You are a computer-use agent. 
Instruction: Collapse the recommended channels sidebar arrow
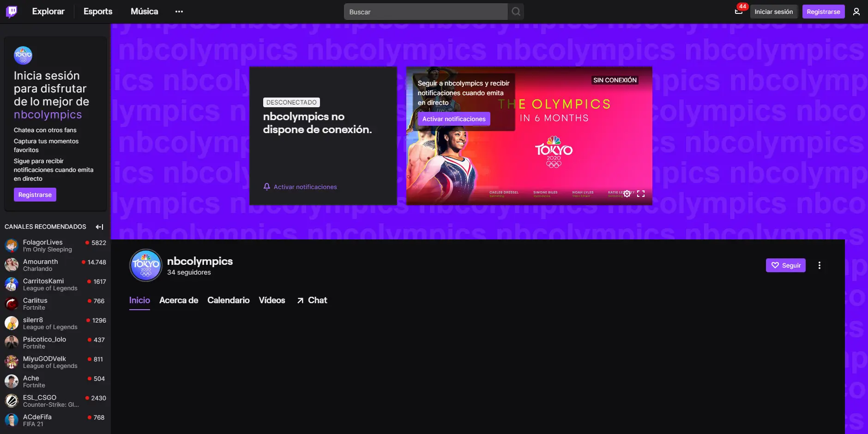99,227
